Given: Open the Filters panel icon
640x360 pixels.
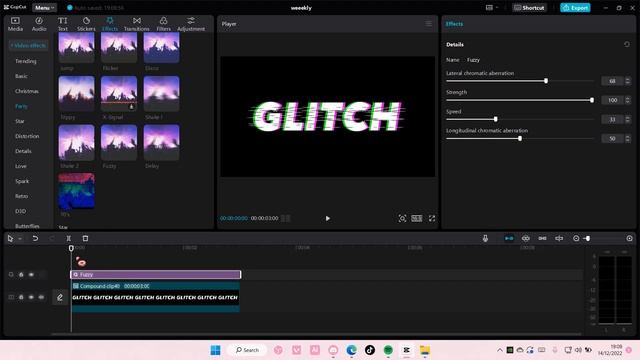Looking at the screenshot, I should [163, 24].
